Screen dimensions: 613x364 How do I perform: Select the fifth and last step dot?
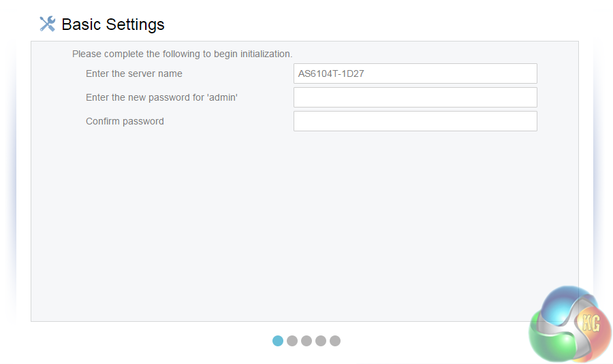click(335, 341)
